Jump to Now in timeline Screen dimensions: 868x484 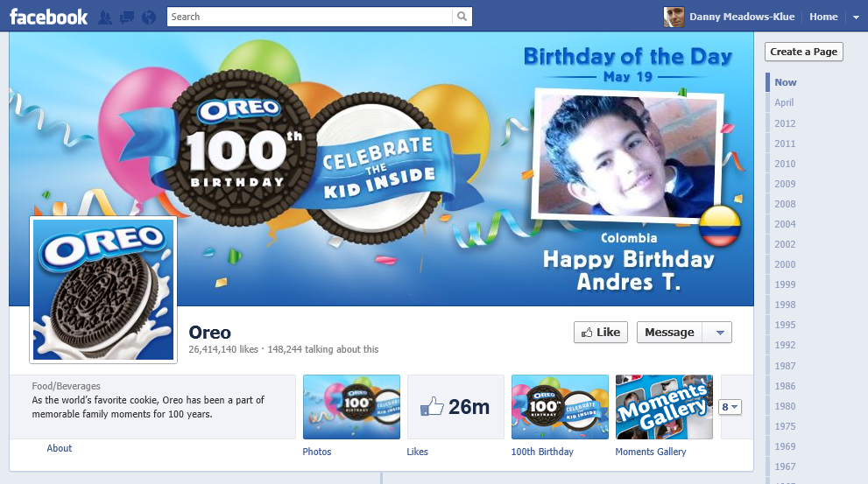(786, 82)
